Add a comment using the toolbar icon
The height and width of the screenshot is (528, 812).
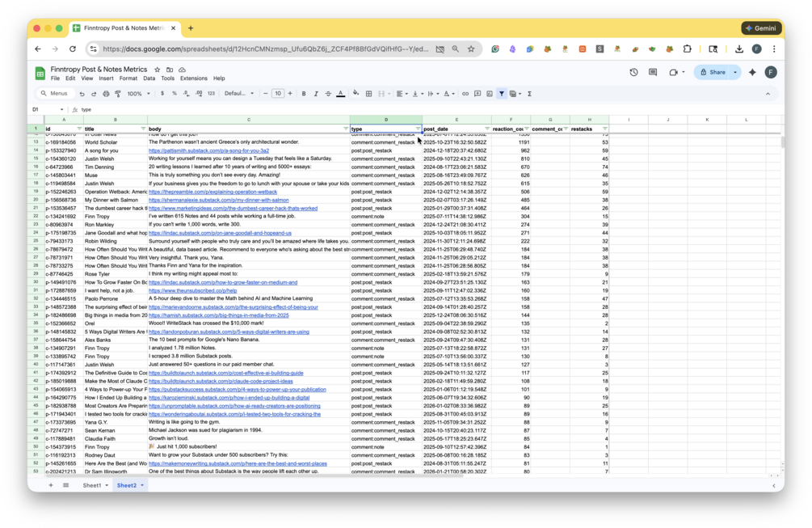tap(478, 94)
